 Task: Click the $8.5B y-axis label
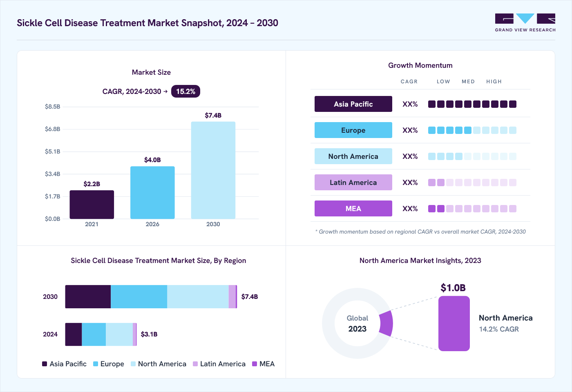pos(53,107)
